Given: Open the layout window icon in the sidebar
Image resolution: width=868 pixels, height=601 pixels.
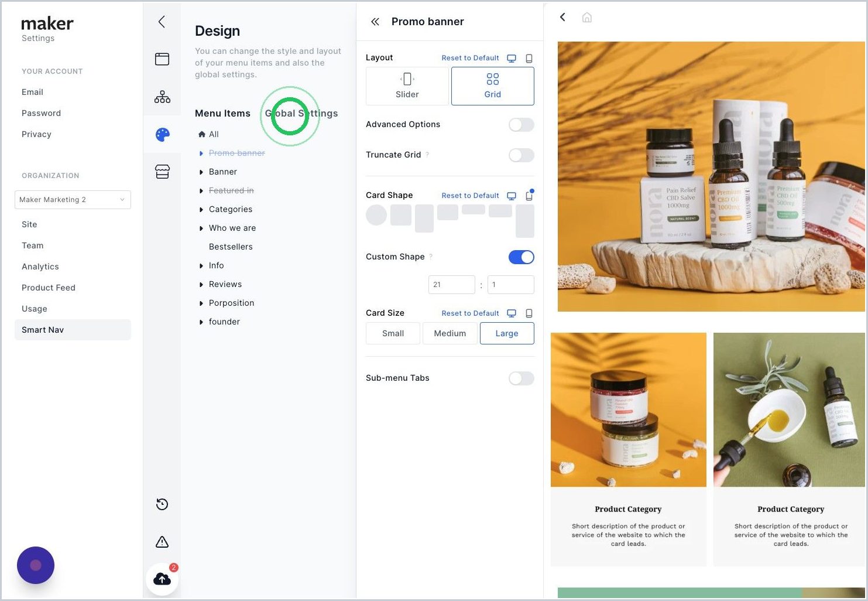Looking at the screenshot, I should 162,59.
